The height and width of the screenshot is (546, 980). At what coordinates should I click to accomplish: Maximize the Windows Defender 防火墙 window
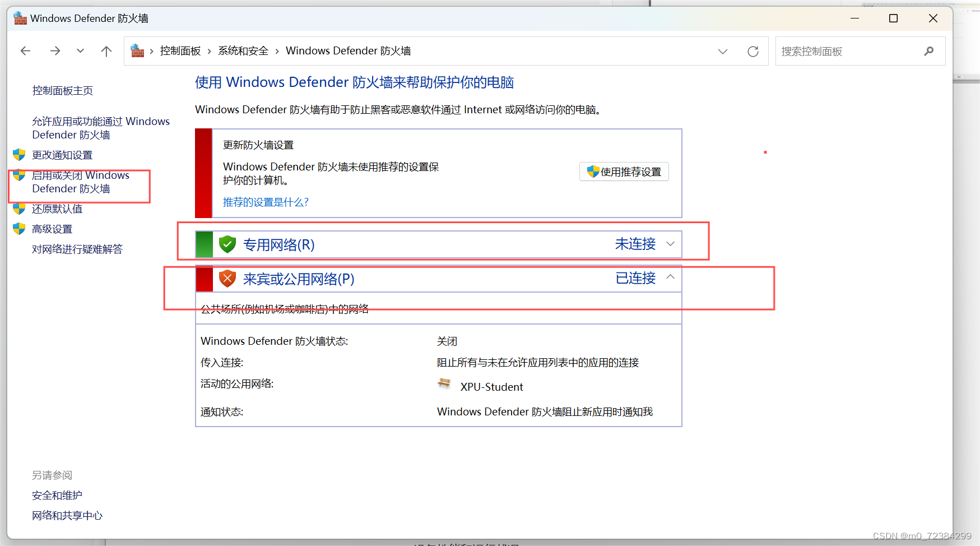tap(894, 18)
